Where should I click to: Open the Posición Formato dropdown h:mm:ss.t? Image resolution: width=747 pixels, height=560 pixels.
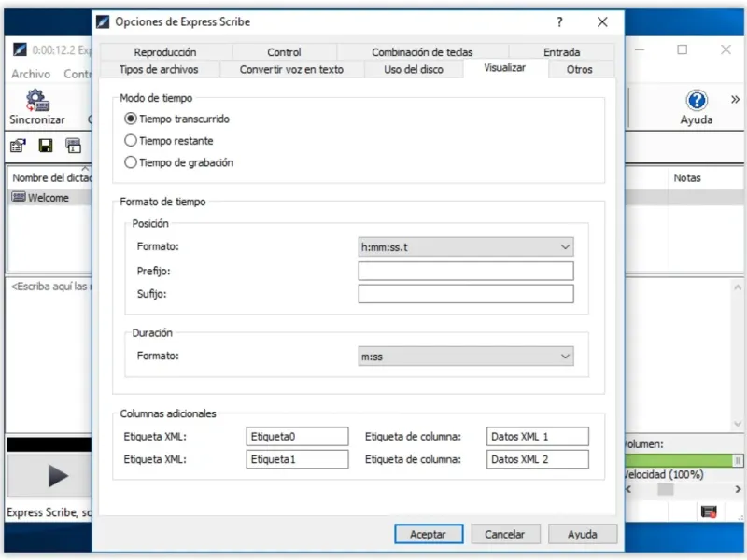click(x=465, y=247)
